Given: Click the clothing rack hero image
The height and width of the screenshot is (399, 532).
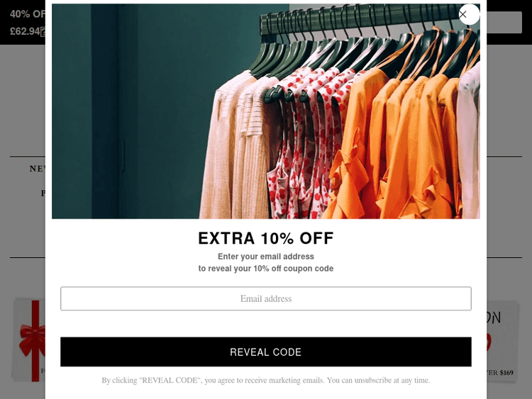Looking at the screenshot, I should [266, 111].
